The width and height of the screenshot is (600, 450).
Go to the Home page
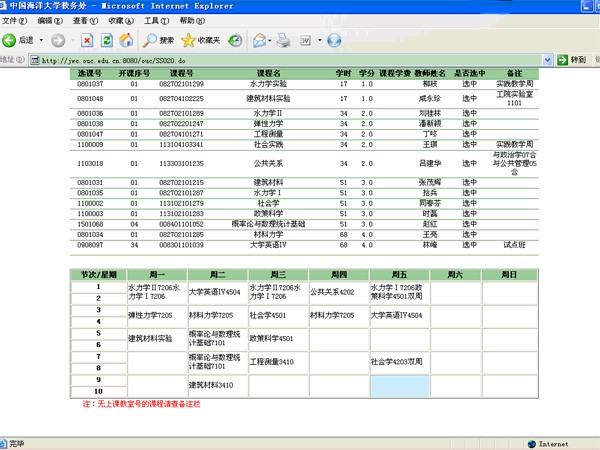[126, 40]
